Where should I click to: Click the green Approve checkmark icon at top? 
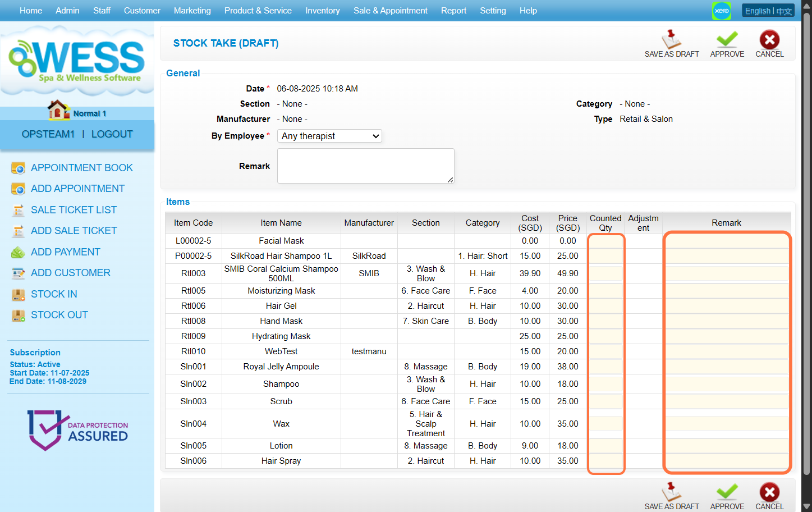727,39
